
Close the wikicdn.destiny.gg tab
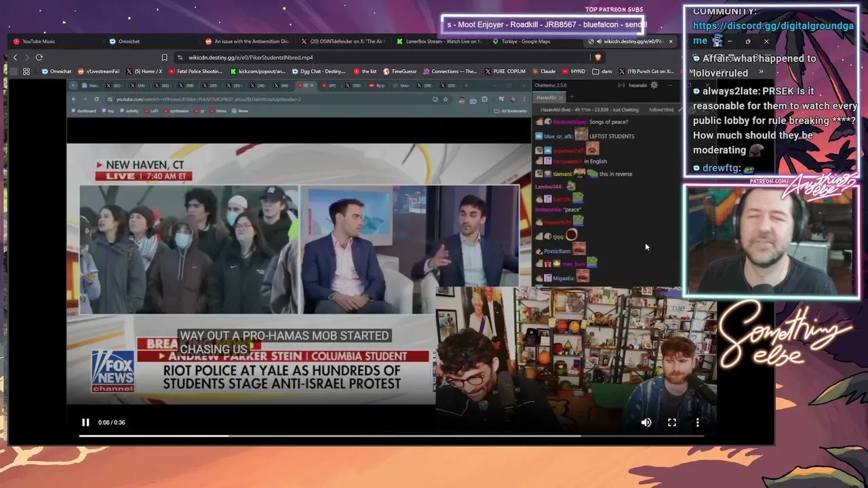(x=671, y=41)
